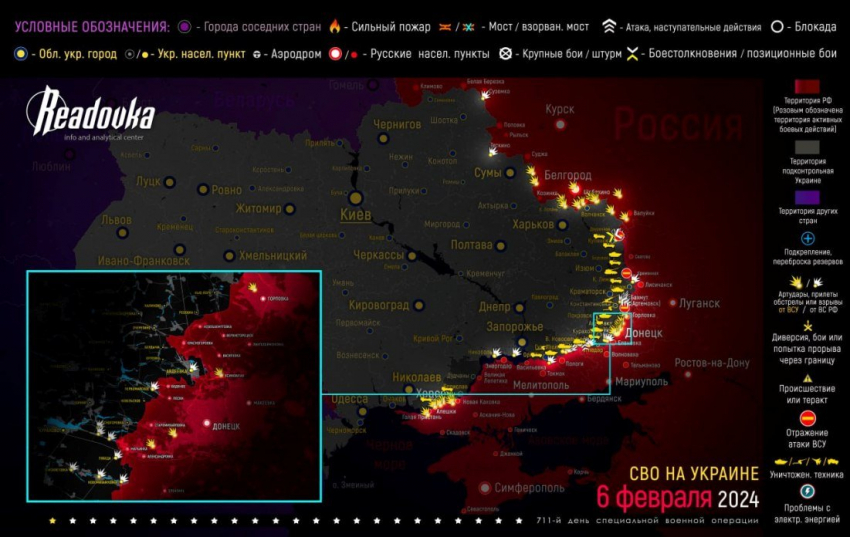Select the blue reinforcement plus icon
Viewport: 850px width, 537px height.
(x=808, y=239)
